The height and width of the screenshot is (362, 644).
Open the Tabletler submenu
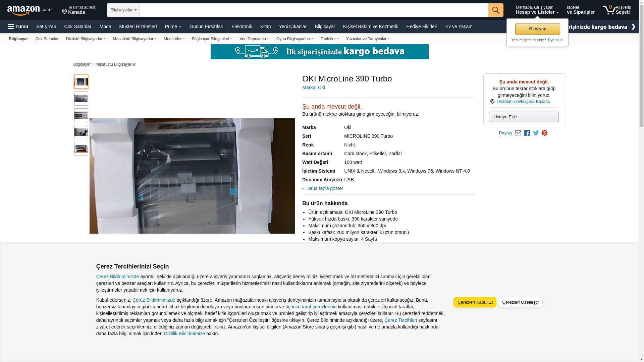(329, 39)
